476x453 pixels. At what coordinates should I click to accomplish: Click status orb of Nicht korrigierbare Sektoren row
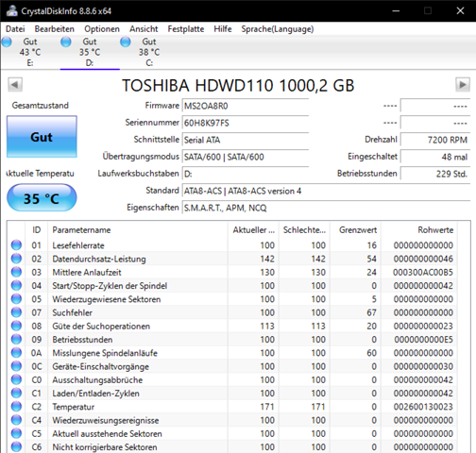tap(16, 446)
